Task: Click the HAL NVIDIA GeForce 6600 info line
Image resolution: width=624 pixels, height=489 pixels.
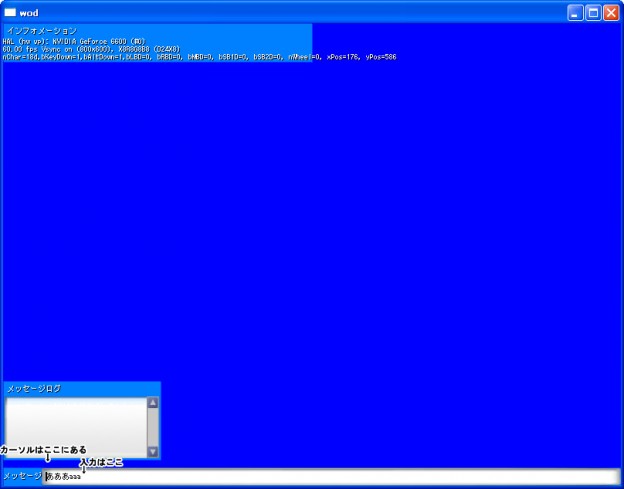Action: [75, 41]
